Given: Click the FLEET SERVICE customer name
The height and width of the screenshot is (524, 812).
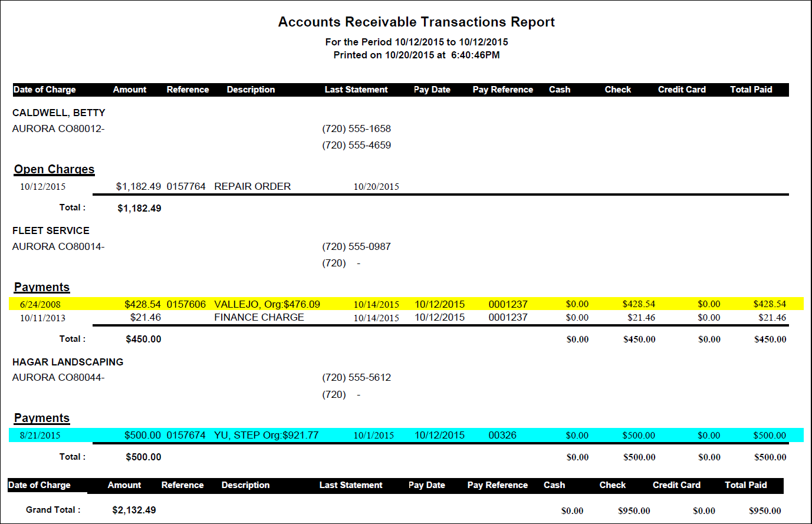Looking at the screenshot, I should (x=51, y=230).
